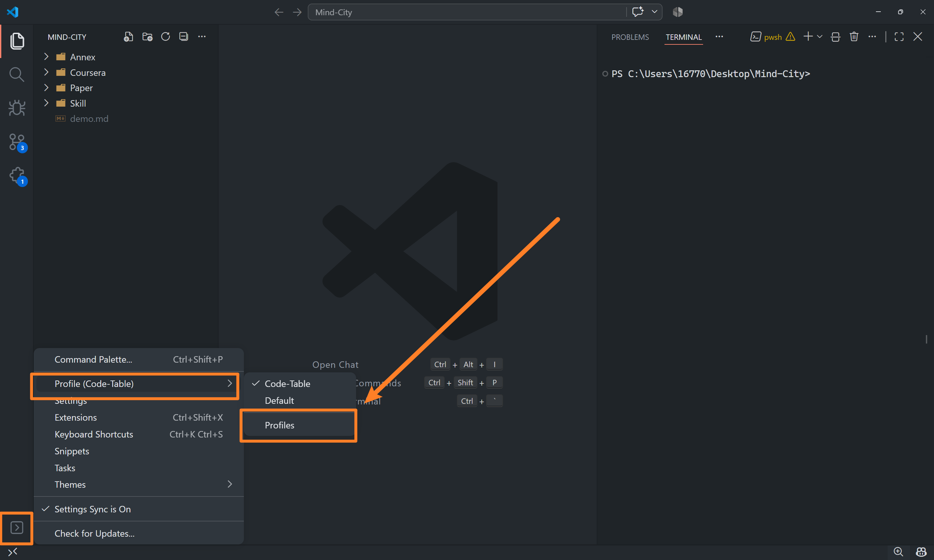Open the remote window status bar icon
The height and width of the screenshot is (560, 934).
pos(13,552)
